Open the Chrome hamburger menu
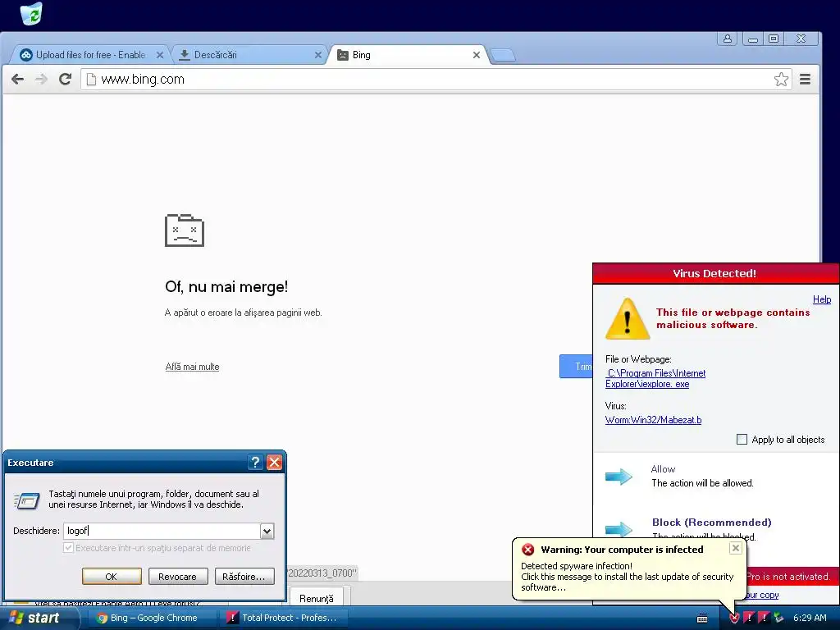 (805, 80)
